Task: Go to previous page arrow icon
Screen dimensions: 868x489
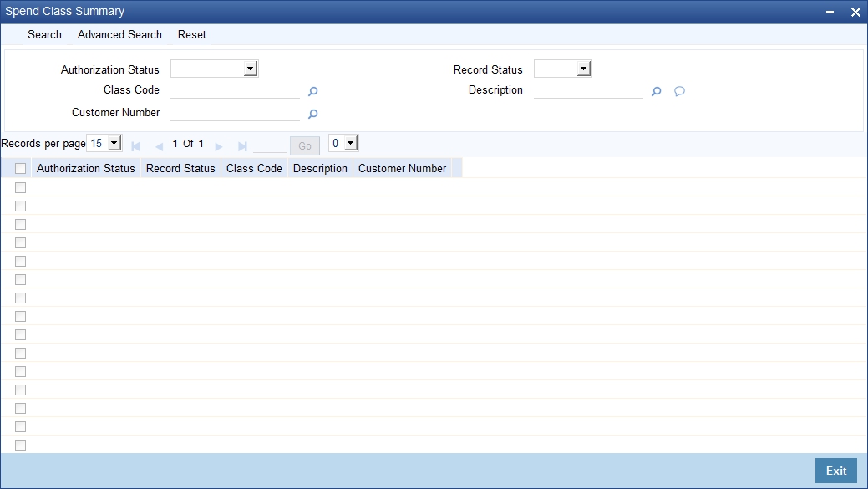Action: tap(160, 146)
